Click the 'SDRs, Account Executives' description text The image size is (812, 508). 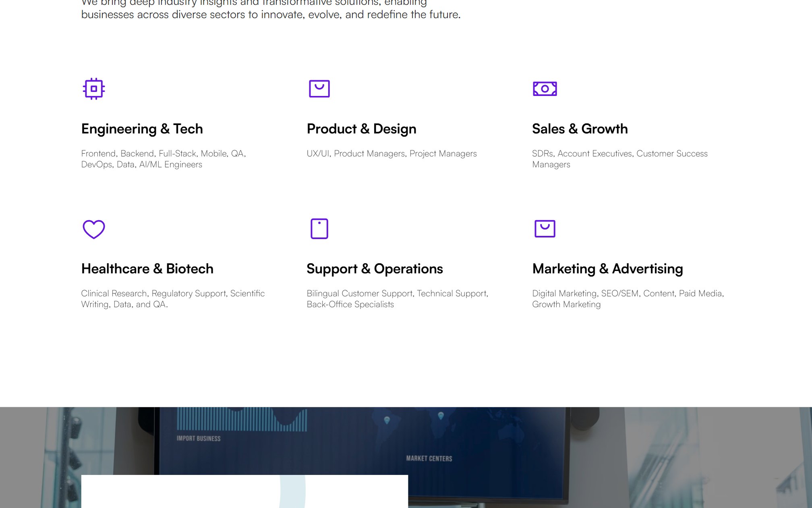[620, 159]
